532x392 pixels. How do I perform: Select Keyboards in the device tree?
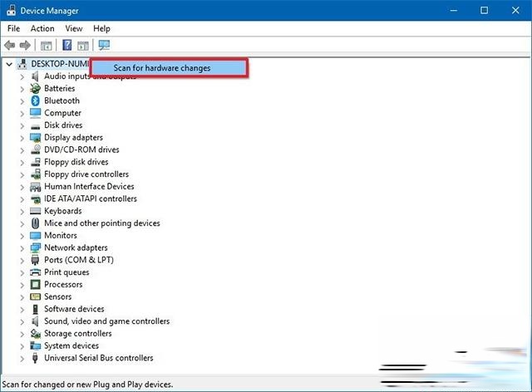click(63, 211)
